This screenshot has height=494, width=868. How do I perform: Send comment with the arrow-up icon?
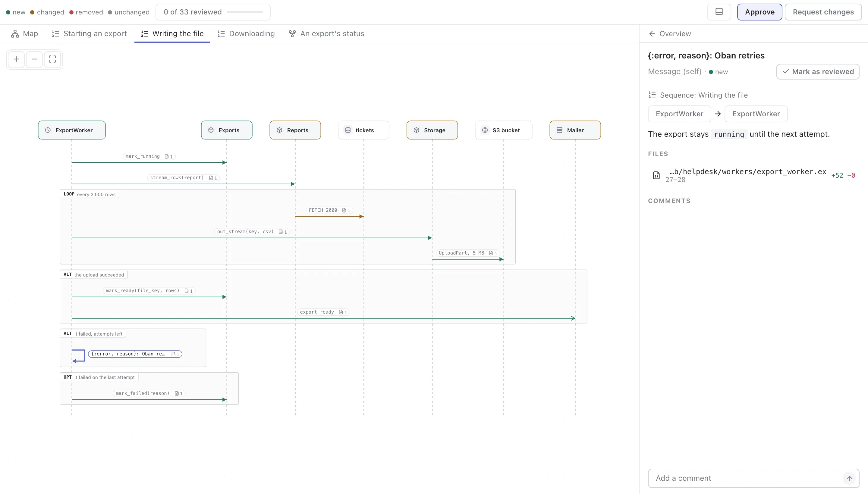click(x=849, y=478)
